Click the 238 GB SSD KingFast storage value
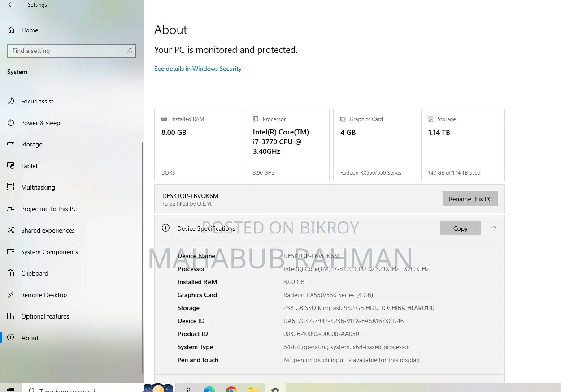Viewport: 561px width, 392px height. click(x=359, y=308)
